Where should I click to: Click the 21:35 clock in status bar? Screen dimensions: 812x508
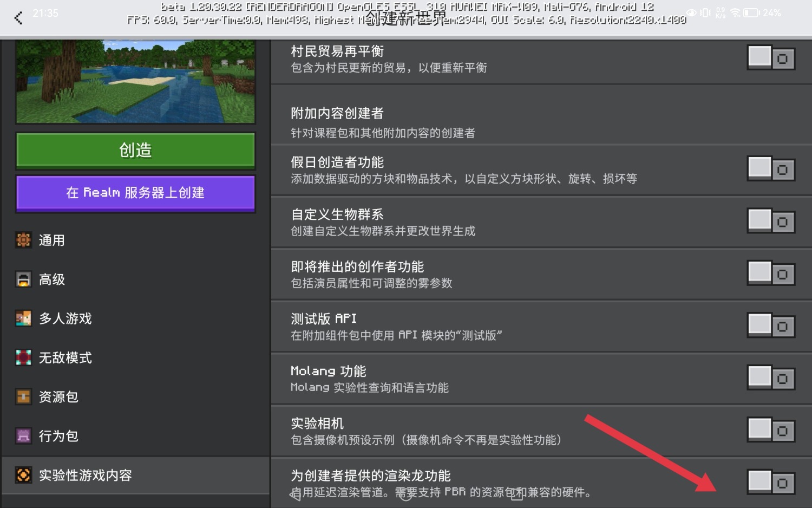[x=45, y=13]
